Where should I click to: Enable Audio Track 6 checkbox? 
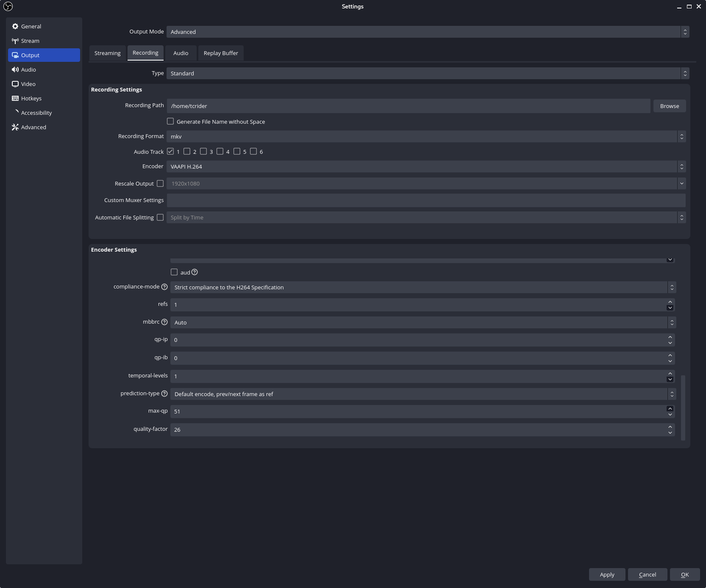tap(254, 152)
